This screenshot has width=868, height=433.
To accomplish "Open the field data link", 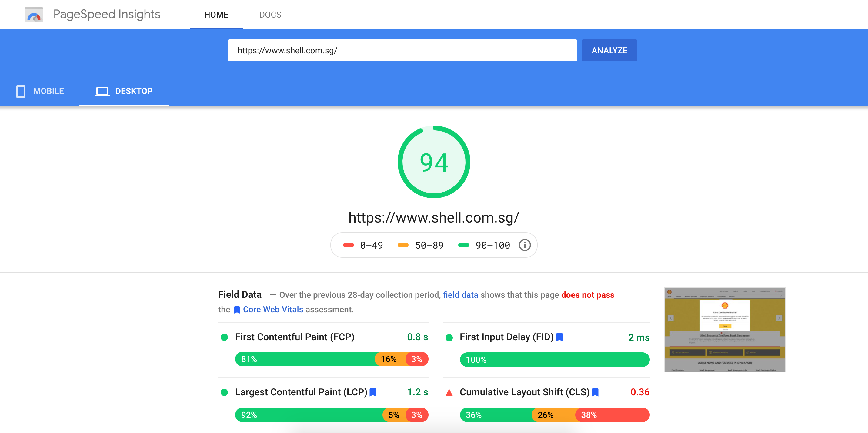I will [460, 295].
